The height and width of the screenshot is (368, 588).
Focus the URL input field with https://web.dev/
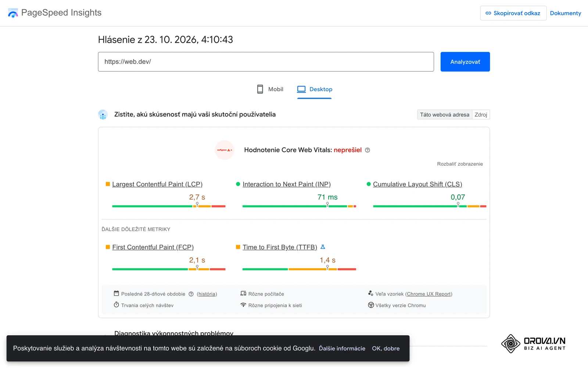[266, 62]
